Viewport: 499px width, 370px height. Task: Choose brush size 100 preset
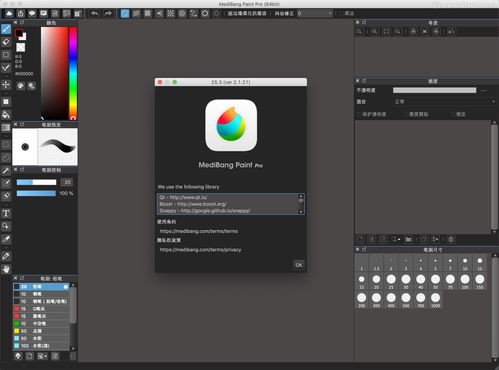pos(465,281)
